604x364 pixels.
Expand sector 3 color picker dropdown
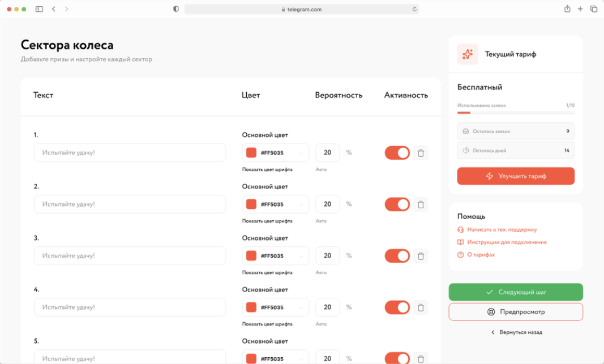point(301,256)
